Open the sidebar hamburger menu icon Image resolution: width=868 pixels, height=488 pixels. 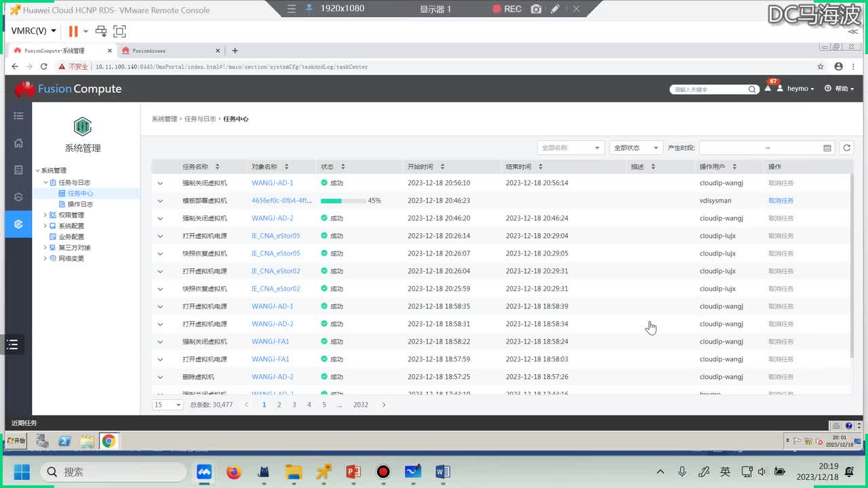coord(18,116)
